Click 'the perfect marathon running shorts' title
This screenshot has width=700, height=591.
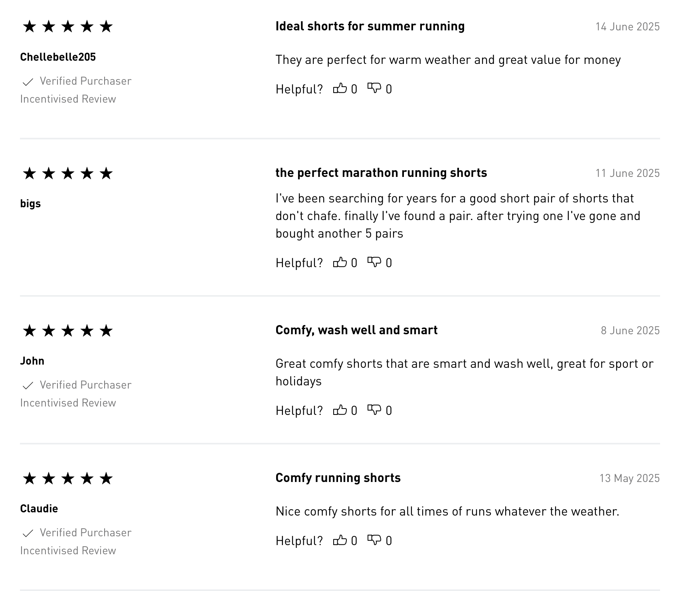381,173
